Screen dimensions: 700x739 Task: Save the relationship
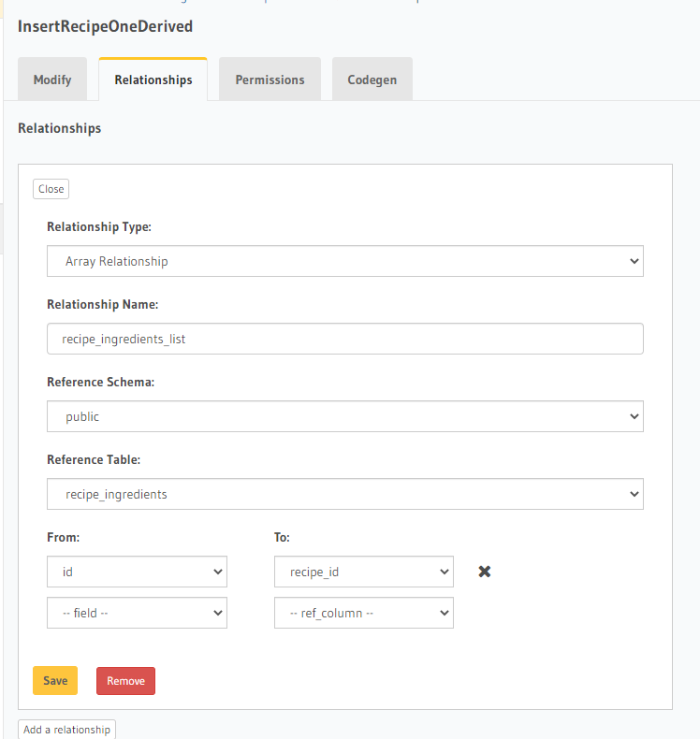(55, 681)
